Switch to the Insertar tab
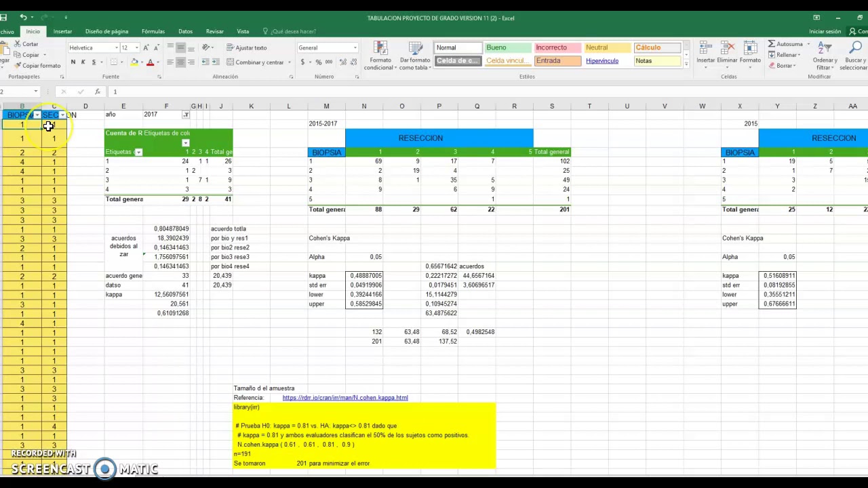 click(x=62, y=31)
